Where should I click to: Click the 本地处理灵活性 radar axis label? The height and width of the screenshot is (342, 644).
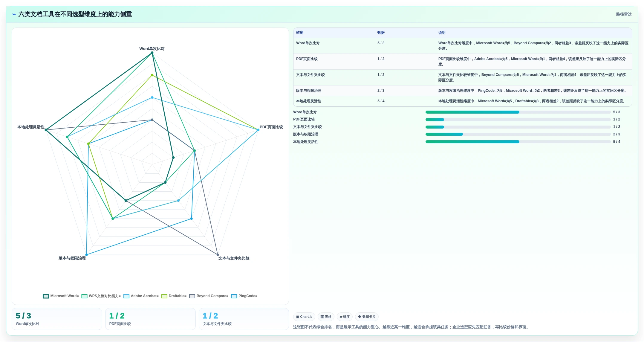tap(31, 127)
